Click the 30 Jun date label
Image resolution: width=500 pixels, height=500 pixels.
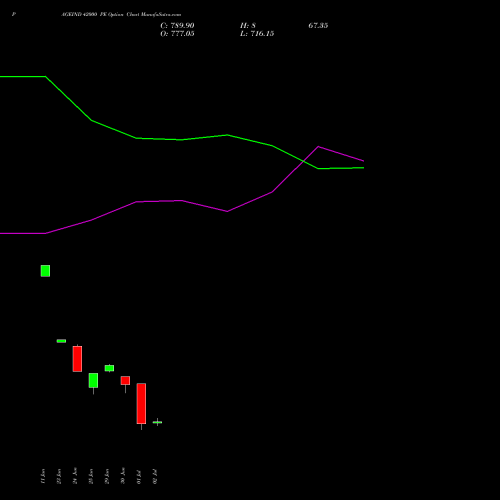123,476
